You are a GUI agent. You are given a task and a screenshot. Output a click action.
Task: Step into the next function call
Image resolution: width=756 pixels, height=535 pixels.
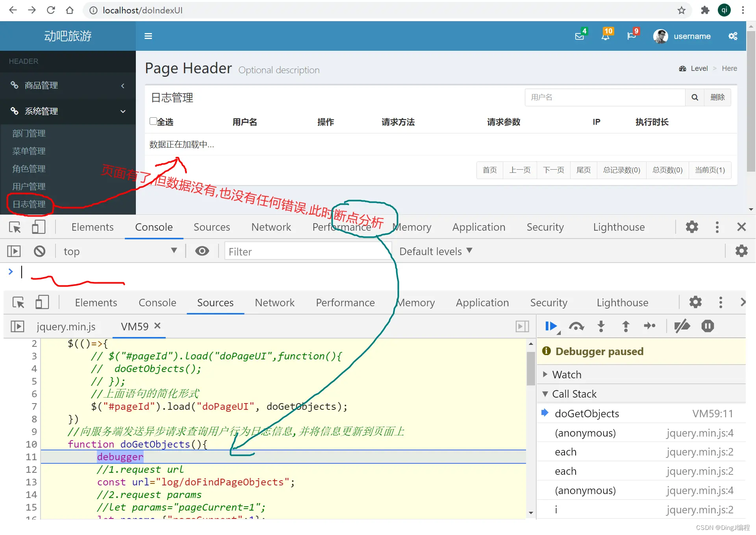(601, 326)
